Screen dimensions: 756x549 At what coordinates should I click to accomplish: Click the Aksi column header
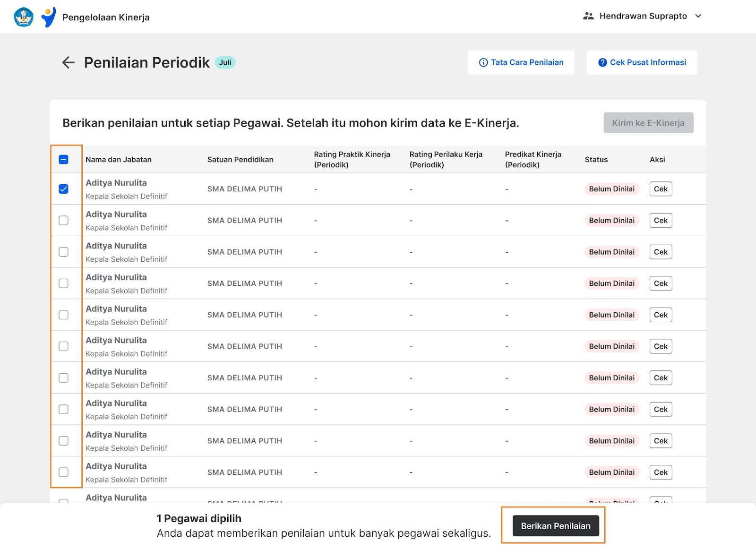657,160
